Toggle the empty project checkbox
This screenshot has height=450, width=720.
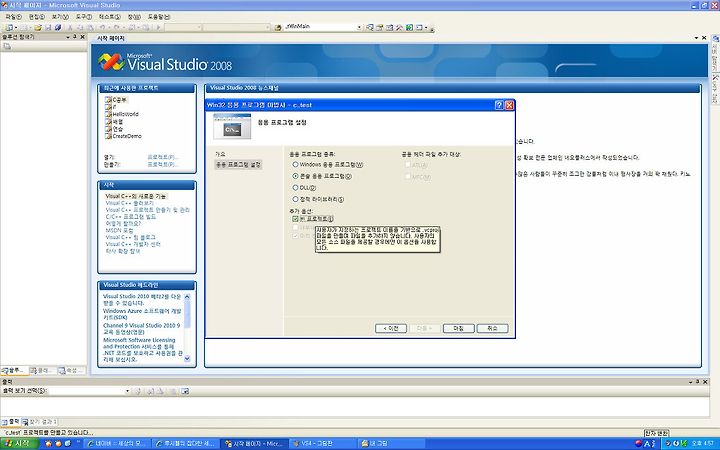[295, 219]
